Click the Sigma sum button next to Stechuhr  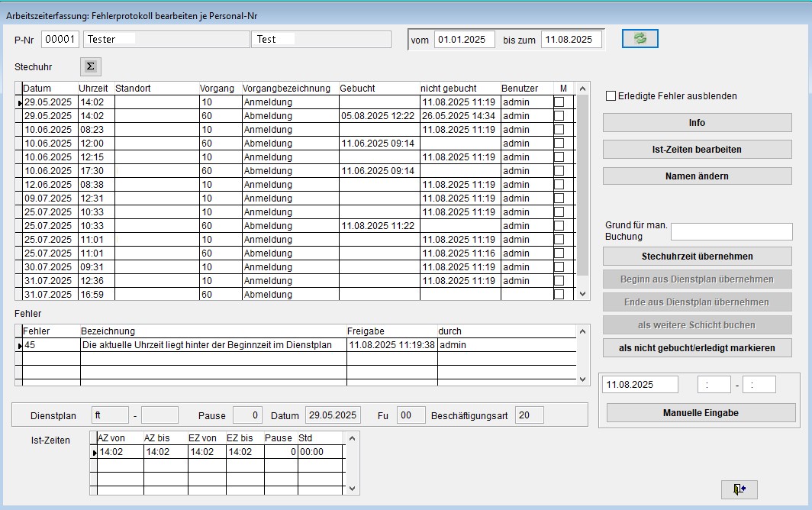[x=91, y=66]
